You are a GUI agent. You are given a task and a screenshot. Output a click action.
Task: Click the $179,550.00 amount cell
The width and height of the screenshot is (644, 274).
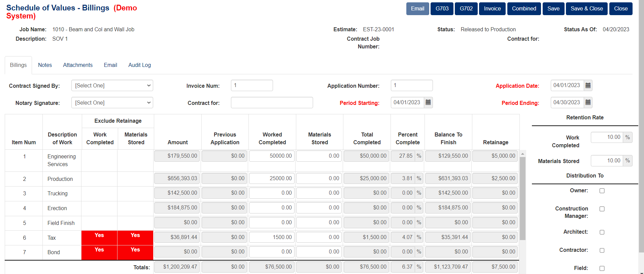(177, 156)
